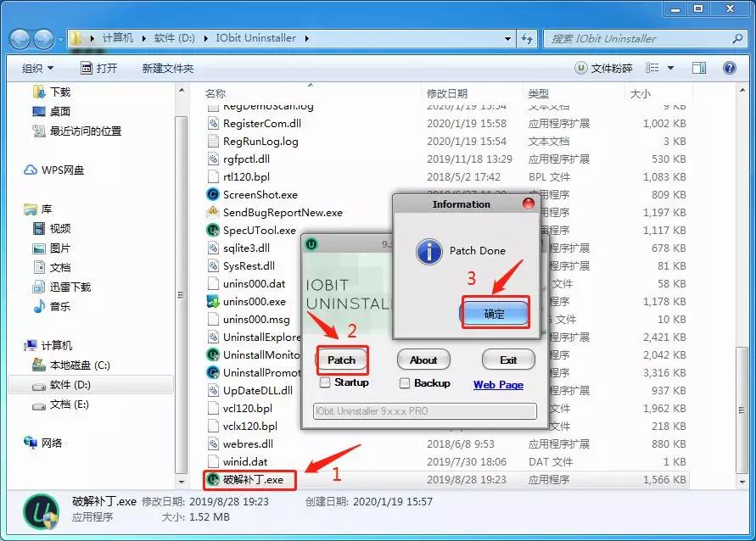
Task: Click 新建文件夹 toolbar item
Action: click(x=168, y=68)
